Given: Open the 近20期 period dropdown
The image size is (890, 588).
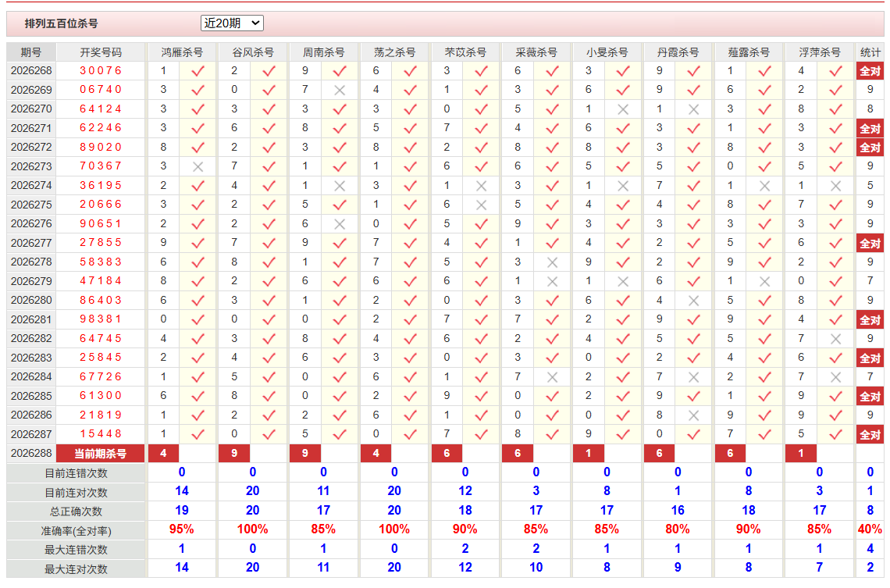Looking at the screenshot, I should (232, 23).
